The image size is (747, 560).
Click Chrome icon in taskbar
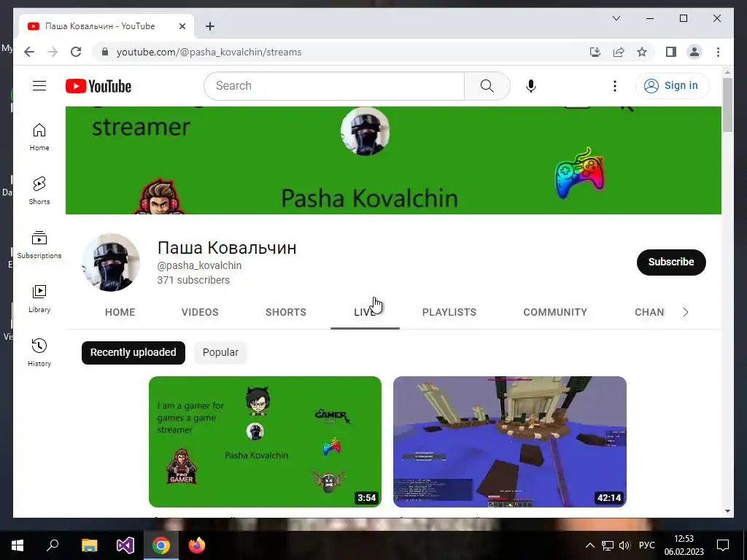click(161, 545)
